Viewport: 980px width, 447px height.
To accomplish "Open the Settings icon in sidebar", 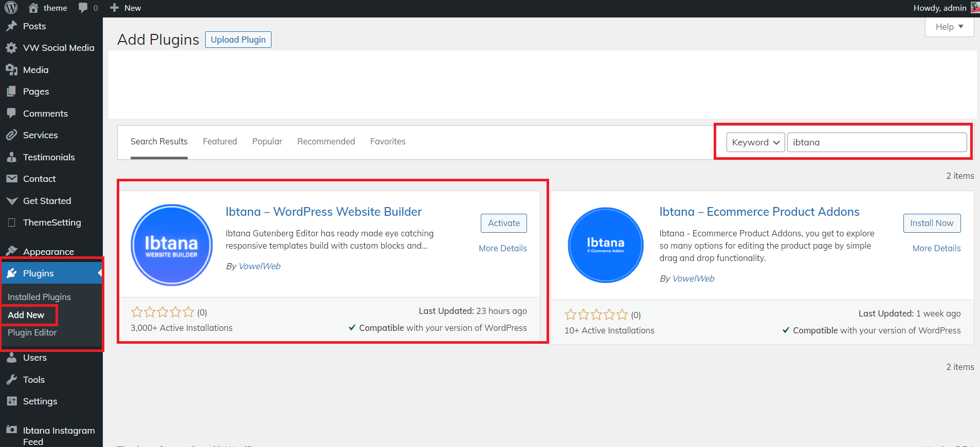I will (x=11, y=401).
